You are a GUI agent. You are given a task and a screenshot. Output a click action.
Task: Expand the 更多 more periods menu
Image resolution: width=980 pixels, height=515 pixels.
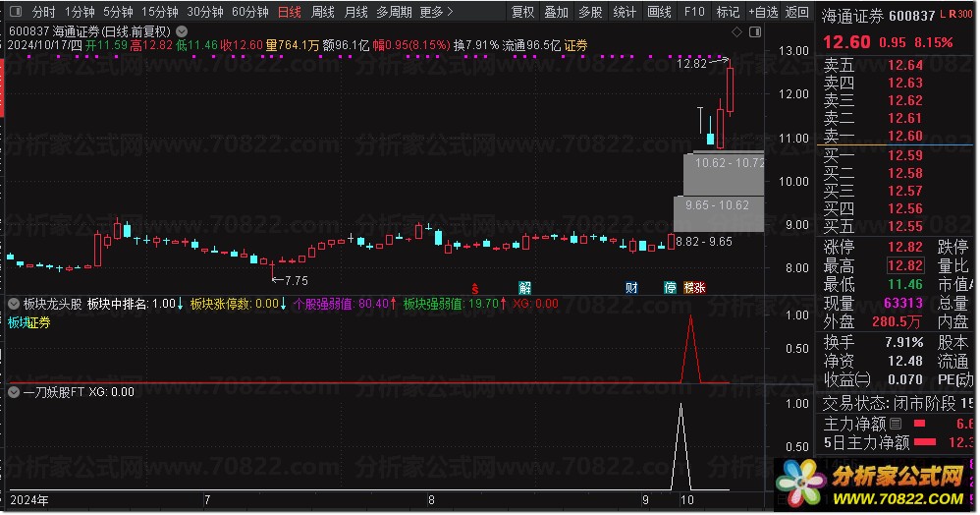[436, 12]
